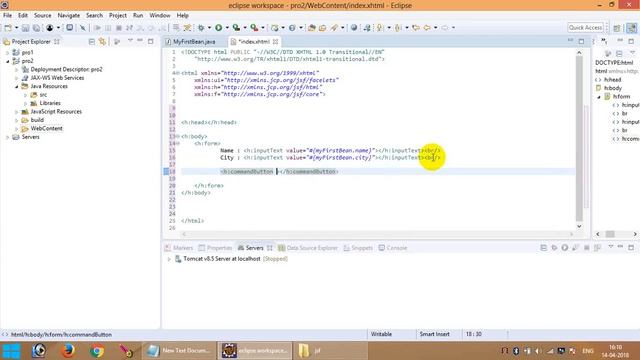Viewport: 640px width, 360px height.
Task: Expand the src folder node
Action: 25,95
